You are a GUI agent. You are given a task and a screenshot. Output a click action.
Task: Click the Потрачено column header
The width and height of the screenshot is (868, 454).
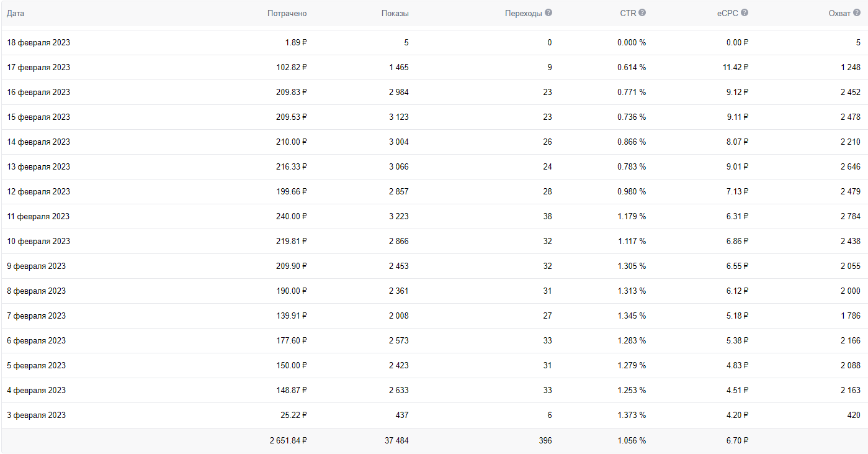point(287,14)
